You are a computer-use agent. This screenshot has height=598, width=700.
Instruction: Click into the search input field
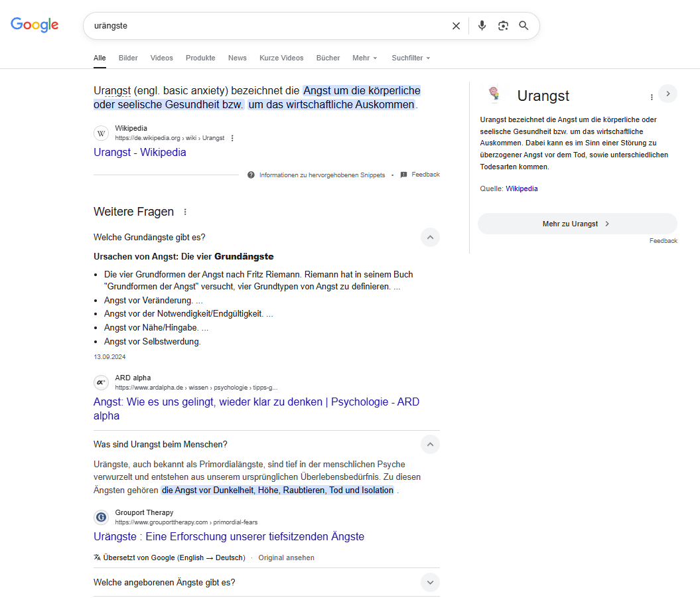(x=265, y=26)
